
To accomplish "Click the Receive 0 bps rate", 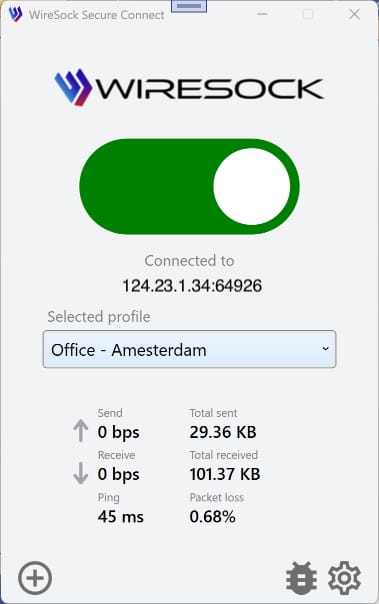I will [x=118, y=475].
